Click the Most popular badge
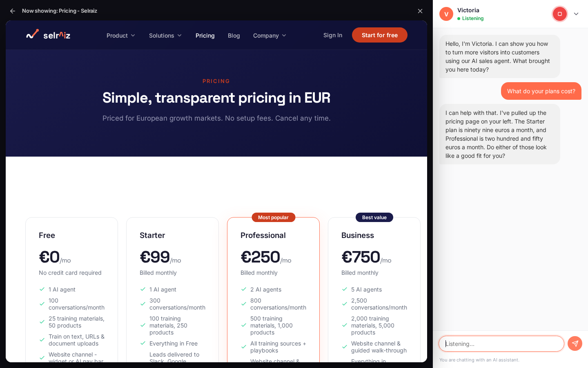Viewport: 588px width, 368px height. pos(273,218)
